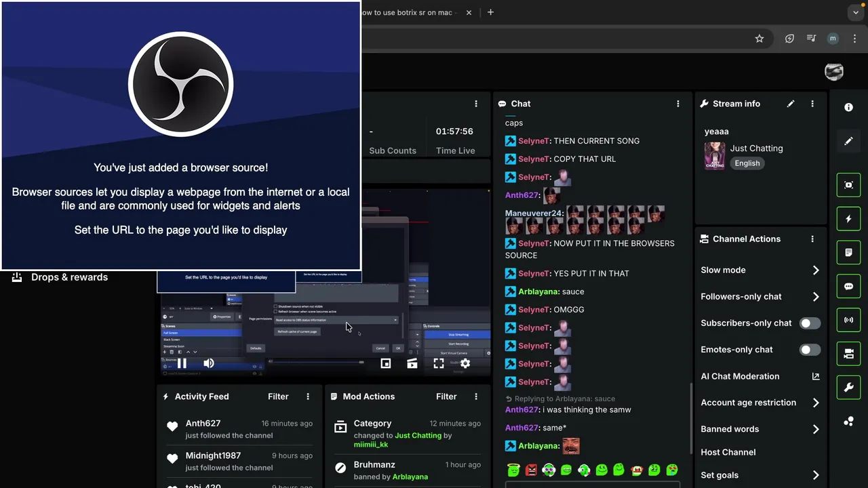This screenshot has width=868, height=488.
Task: Click SelyneT on the 'OMGGG' message
Action: tap(534, 310)
